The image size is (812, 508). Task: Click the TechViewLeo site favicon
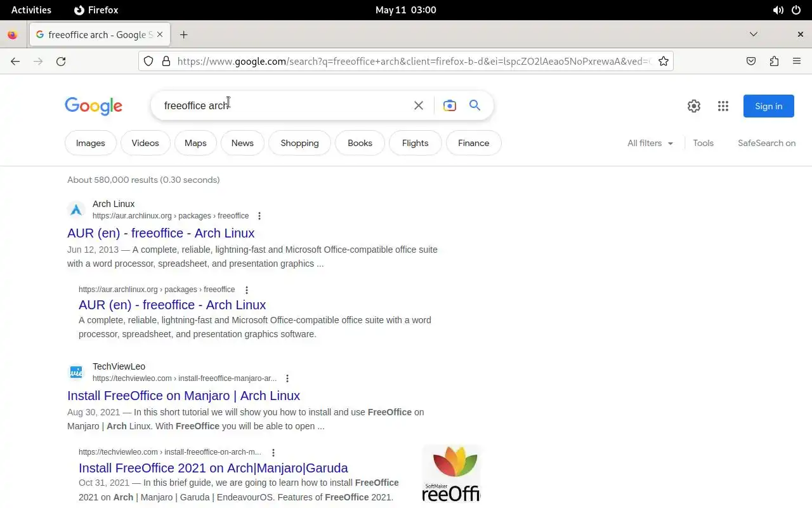[76, 372]
